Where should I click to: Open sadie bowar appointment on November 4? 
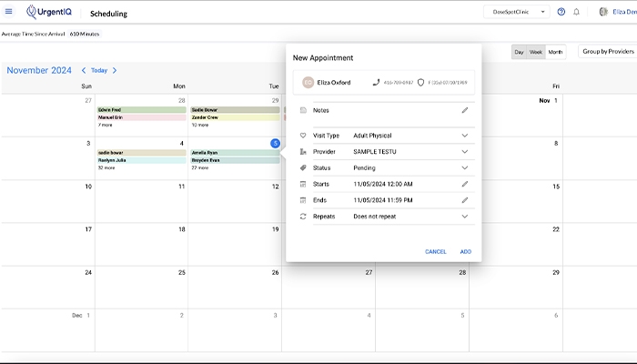[142, 153]
